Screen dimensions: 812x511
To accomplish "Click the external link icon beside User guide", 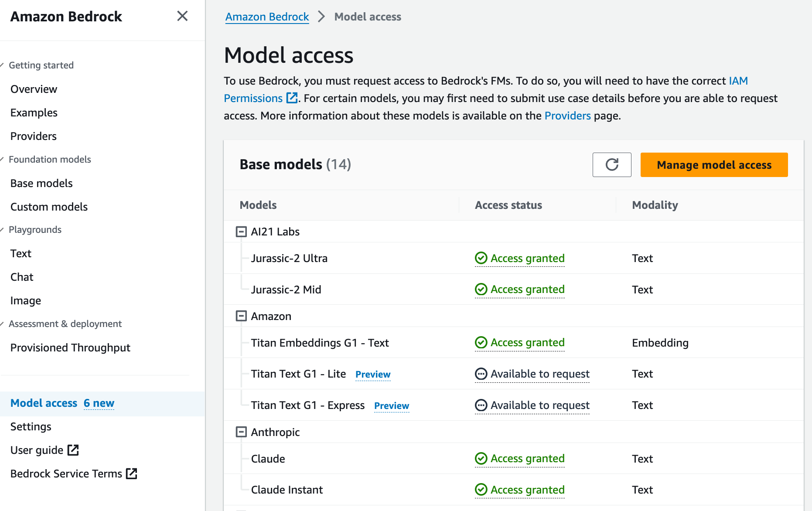I will [x=73, y=450].
